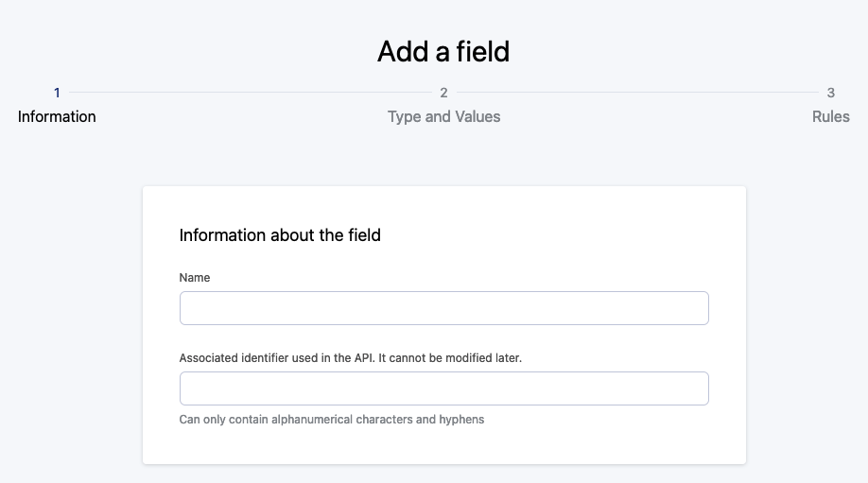
Task: Go to the Information step label
Action: [x=57, y=117]
